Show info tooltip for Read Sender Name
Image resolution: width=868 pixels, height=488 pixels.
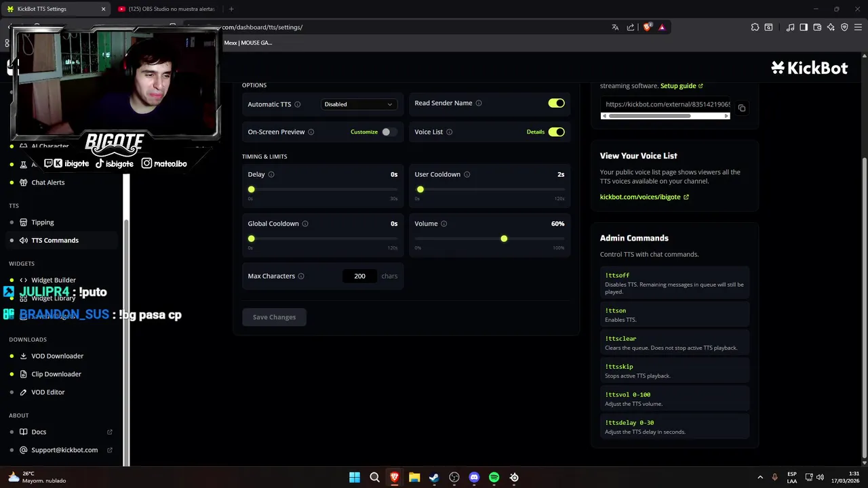pyautogui.click(x=479, y=103)
